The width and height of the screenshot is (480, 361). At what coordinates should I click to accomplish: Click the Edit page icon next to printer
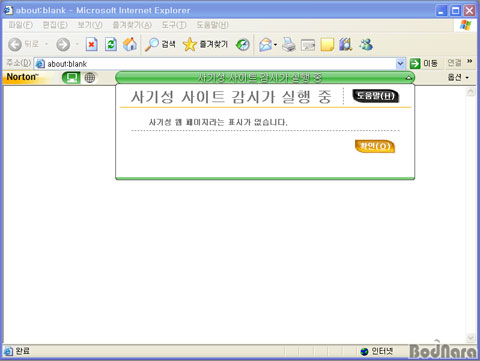(x=308, y=45)
